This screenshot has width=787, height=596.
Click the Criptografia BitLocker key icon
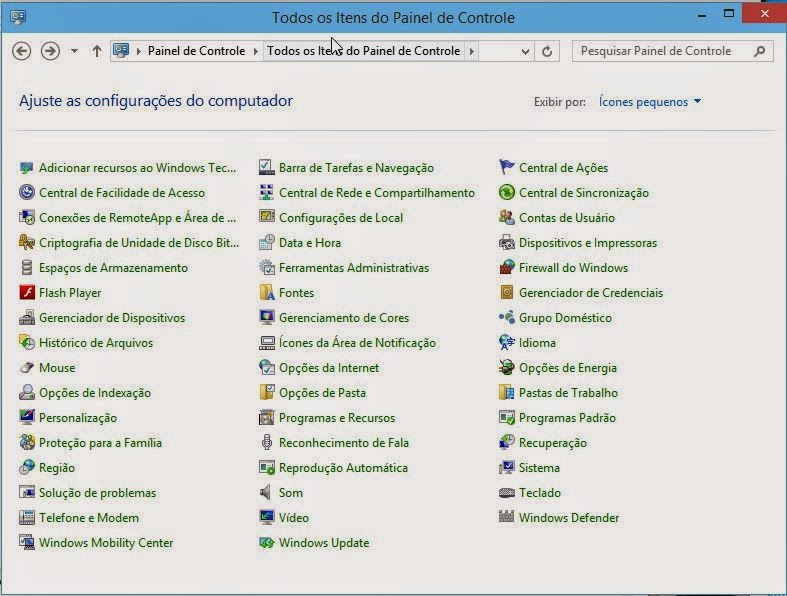click(x=27, y=243)
